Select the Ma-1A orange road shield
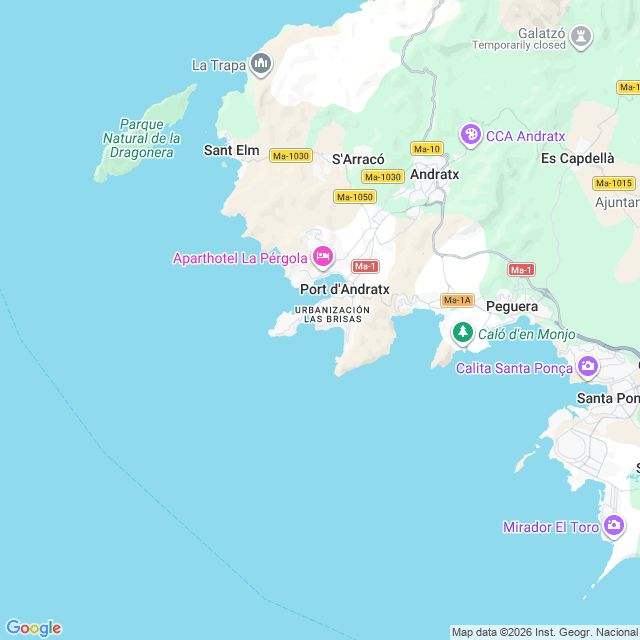Image resolution: width=640 pixels, height=640 pixels. click(x=457, y=300)
